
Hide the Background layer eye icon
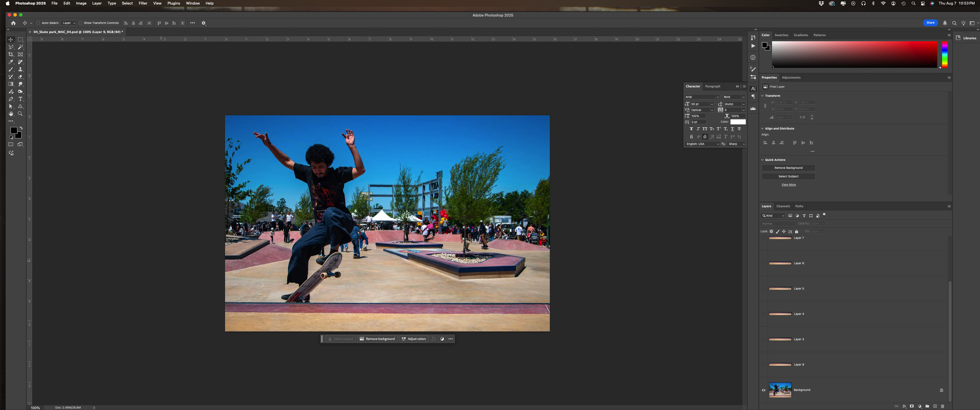click(x=763, y=390)
